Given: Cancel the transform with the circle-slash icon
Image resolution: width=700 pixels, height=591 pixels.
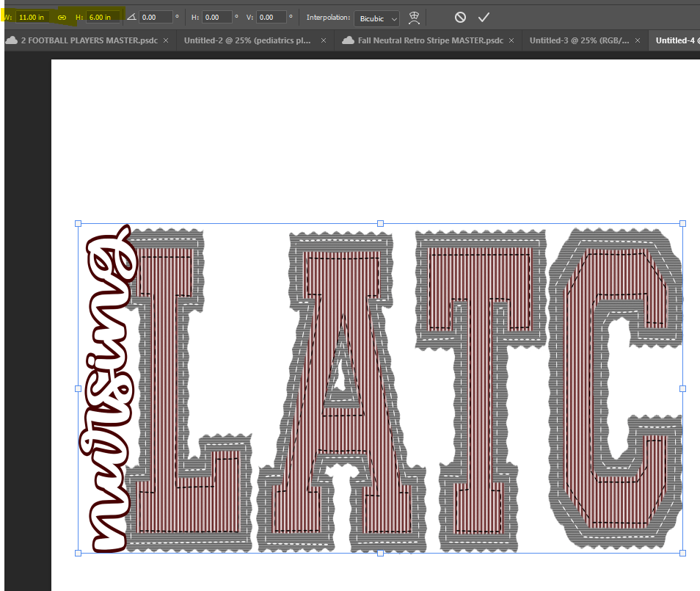Looking at the screenshot, I should pyautogui.click(x=460, y=18).
